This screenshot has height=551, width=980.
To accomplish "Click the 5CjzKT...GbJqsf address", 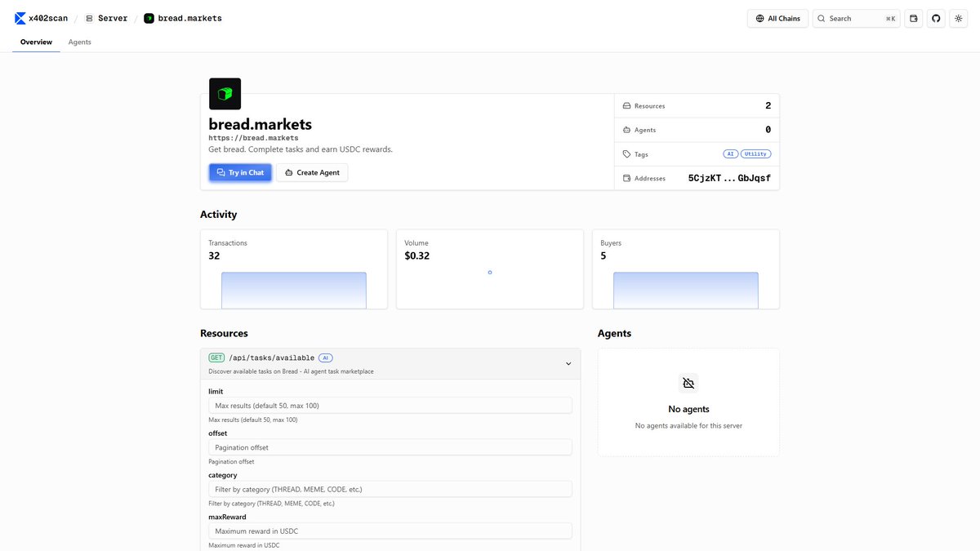I will [x=729, y=178].
